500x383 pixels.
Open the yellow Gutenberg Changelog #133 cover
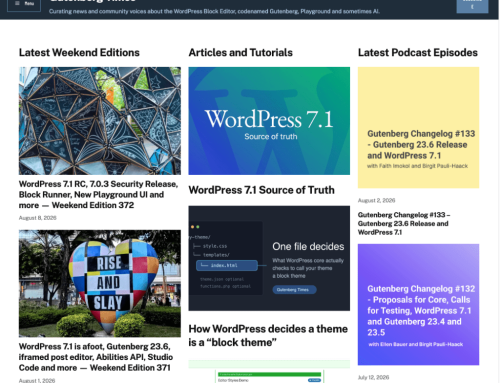(x=418, y=128)
